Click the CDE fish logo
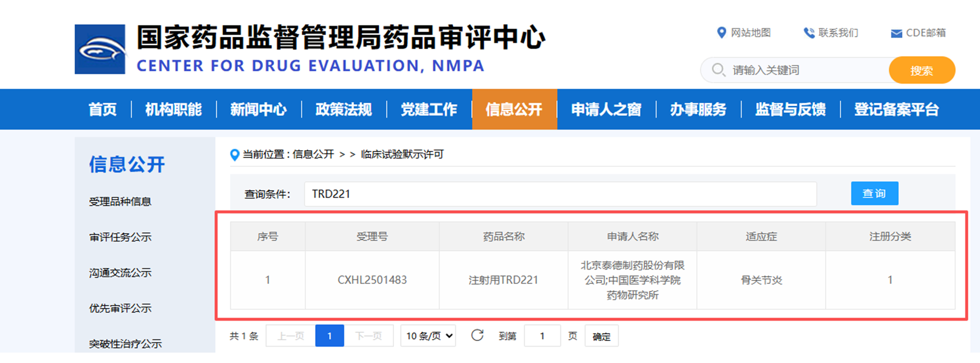 (100, 50)
